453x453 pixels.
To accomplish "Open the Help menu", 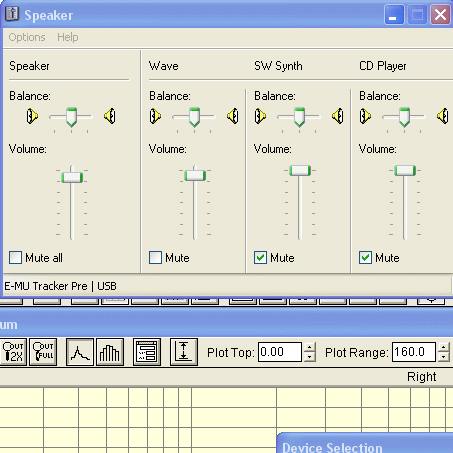I will (x=68, y=37).
